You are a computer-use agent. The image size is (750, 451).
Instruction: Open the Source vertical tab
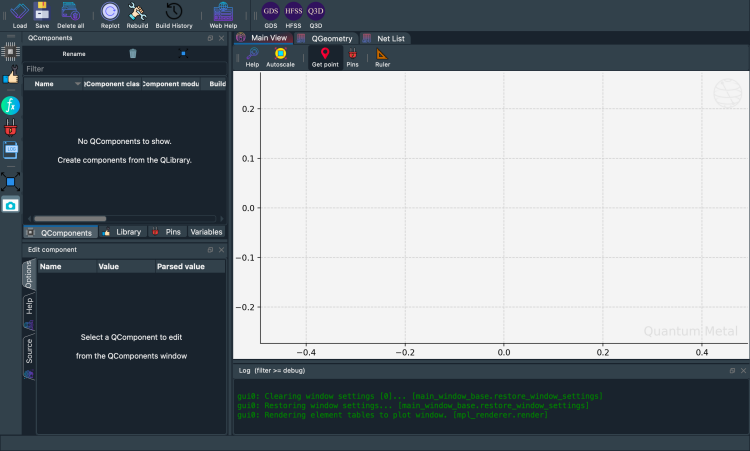(29, 358)
